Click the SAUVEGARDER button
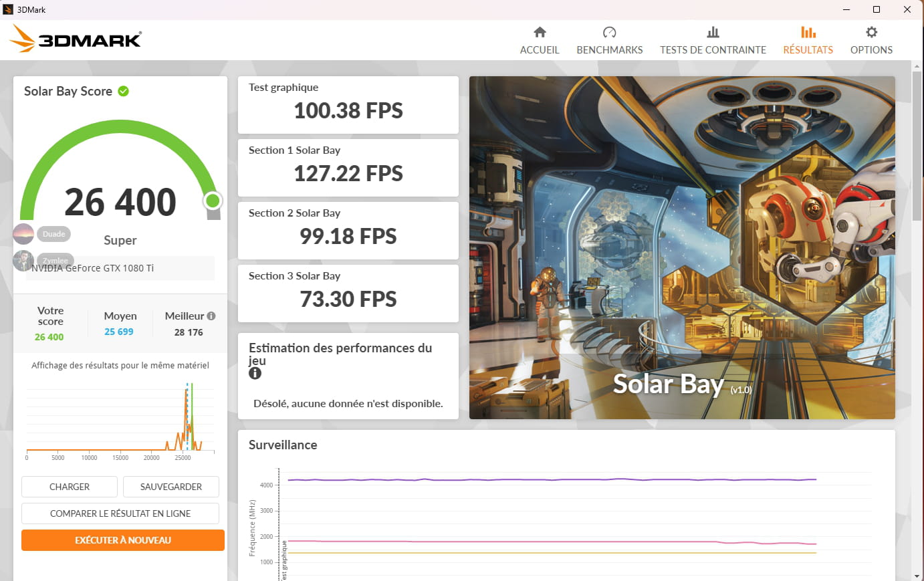Screen dimensions: 924x581 pyautogui.click(x=171, y=487)
